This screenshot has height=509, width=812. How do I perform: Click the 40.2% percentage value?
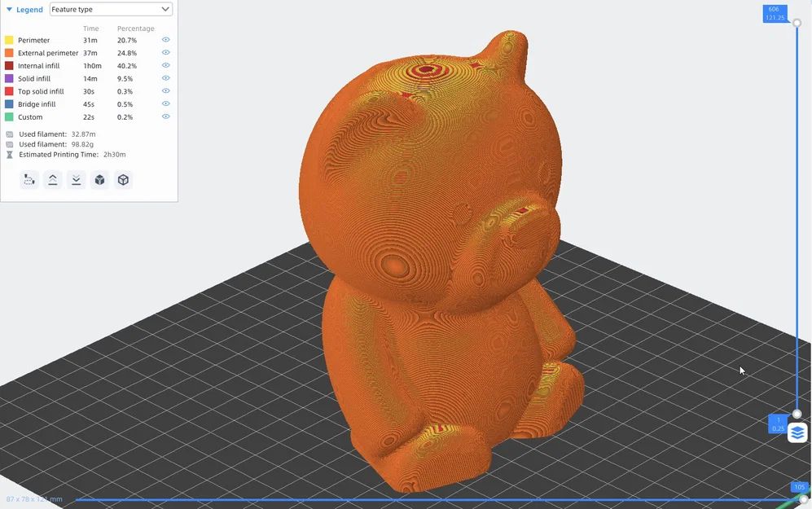click(x=127, y=66)
